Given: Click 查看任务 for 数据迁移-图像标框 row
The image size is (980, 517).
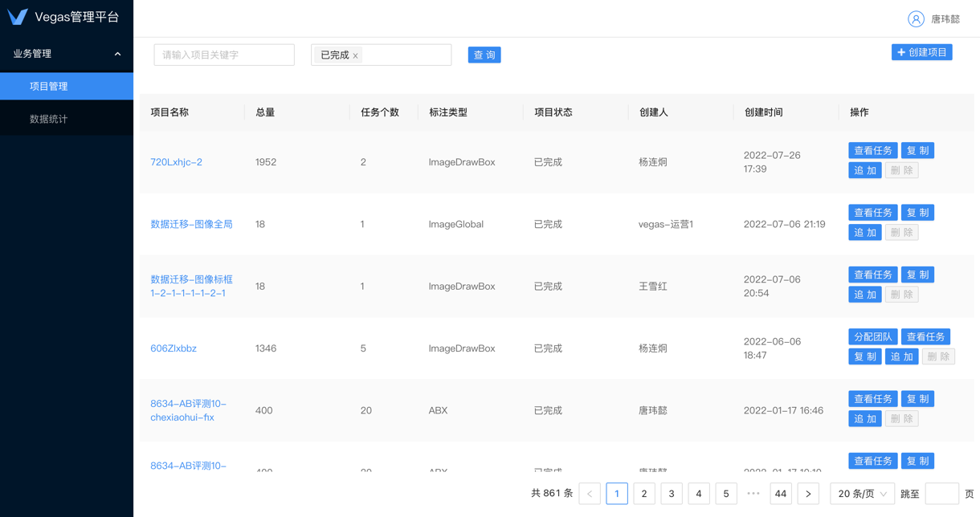Looking at the screenshot, I should (x=873, y=275).
